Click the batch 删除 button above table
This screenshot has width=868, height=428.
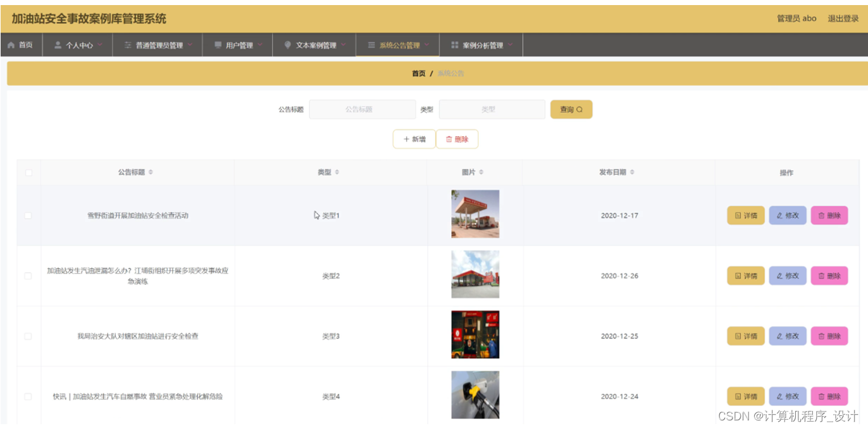(457, 139)
